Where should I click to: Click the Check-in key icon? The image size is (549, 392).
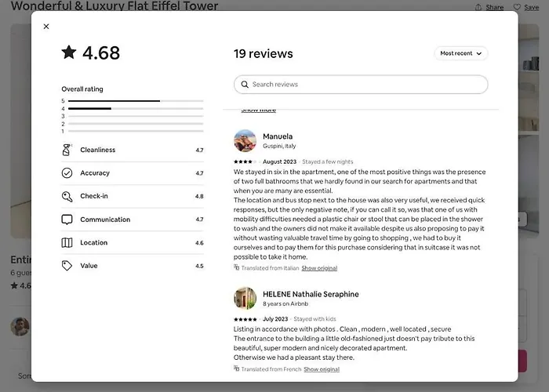tap(67, 197)
